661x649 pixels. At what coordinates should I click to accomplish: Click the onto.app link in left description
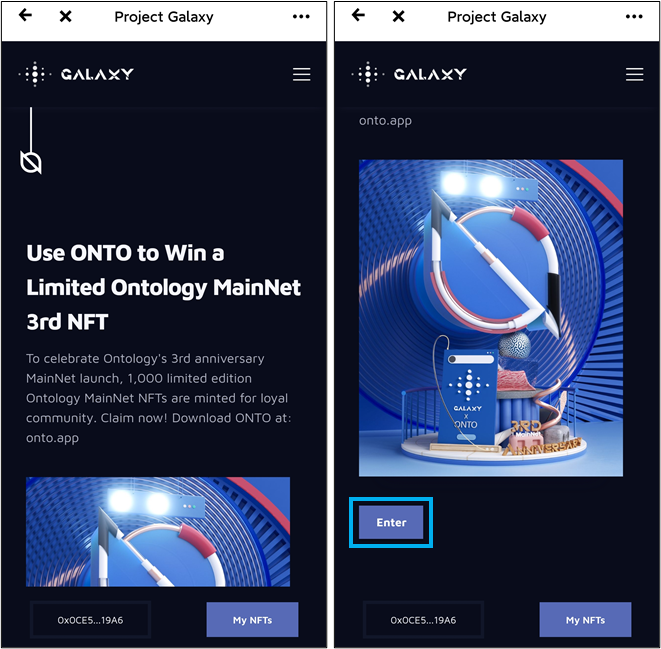(52, 438)
